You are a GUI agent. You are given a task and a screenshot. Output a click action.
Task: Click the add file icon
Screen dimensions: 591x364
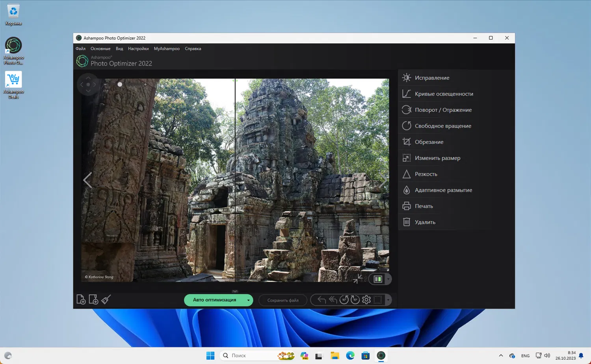tap(81, 299)
